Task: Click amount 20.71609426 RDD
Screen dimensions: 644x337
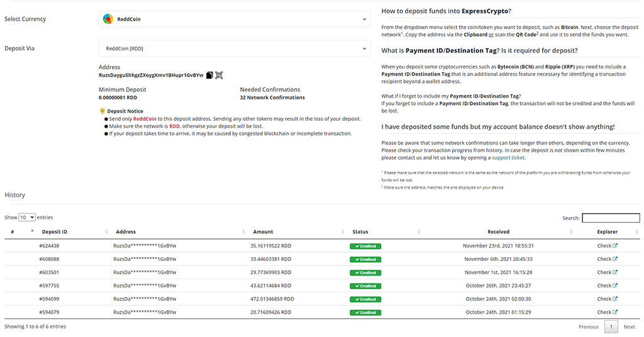Action: pos(270,312)
